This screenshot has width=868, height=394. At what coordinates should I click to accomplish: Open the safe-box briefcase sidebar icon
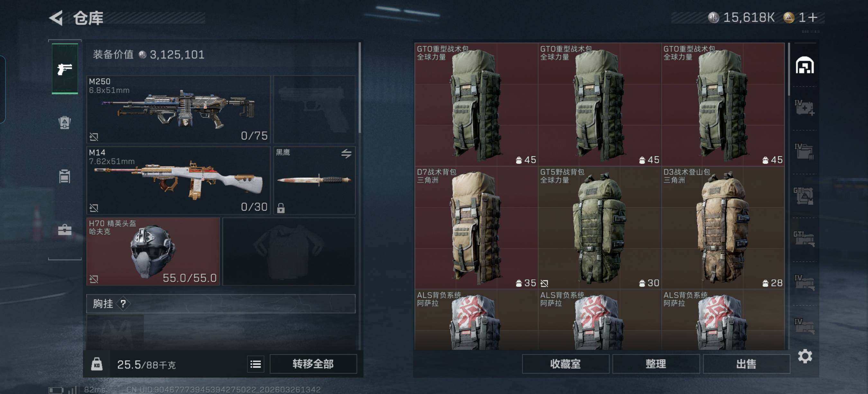(x=64, y=230)
